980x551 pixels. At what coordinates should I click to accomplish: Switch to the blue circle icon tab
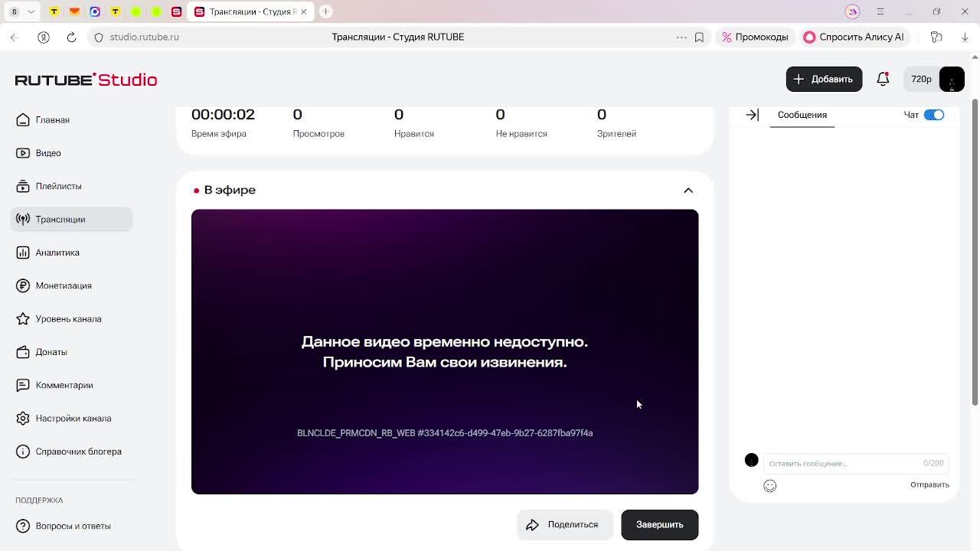(x=95, y=11)
